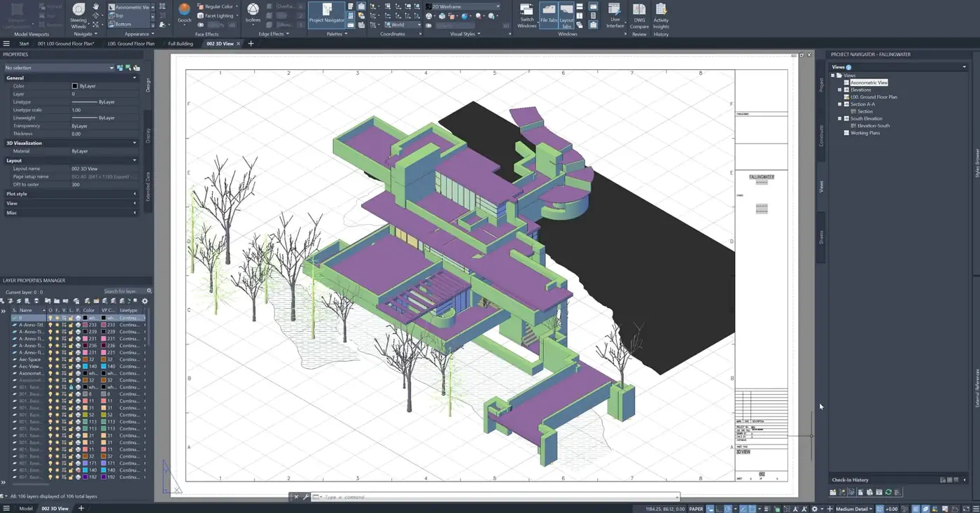Open the No selection dropdown in Properties
980x513 pixels.
[59, 68]
